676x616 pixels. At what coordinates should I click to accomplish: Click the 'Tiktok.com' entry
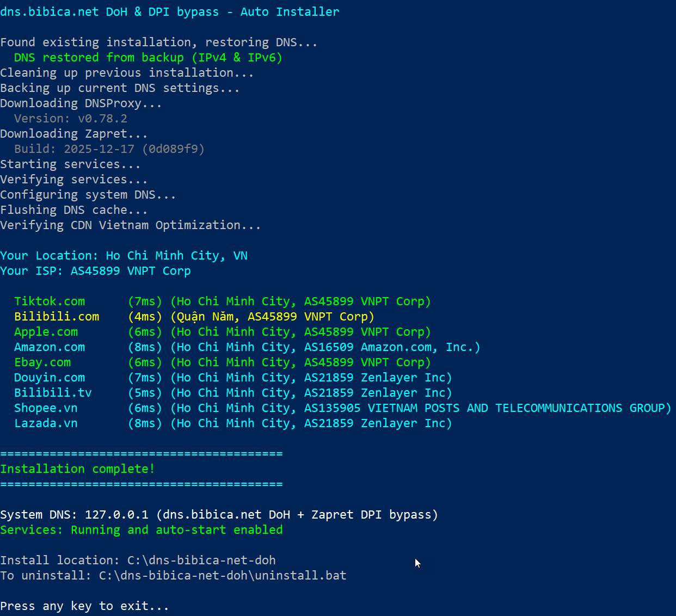point(50,301)
